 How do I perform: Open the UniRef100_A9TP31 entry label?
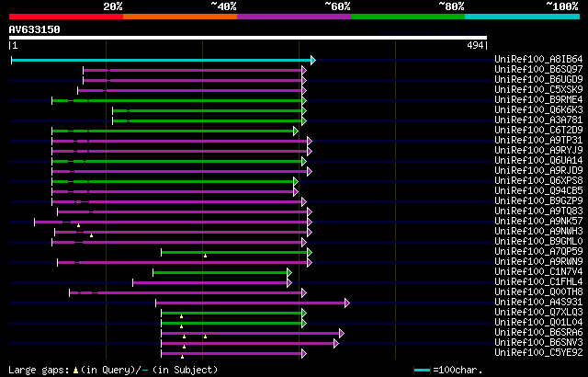click(x=538, y=141)
